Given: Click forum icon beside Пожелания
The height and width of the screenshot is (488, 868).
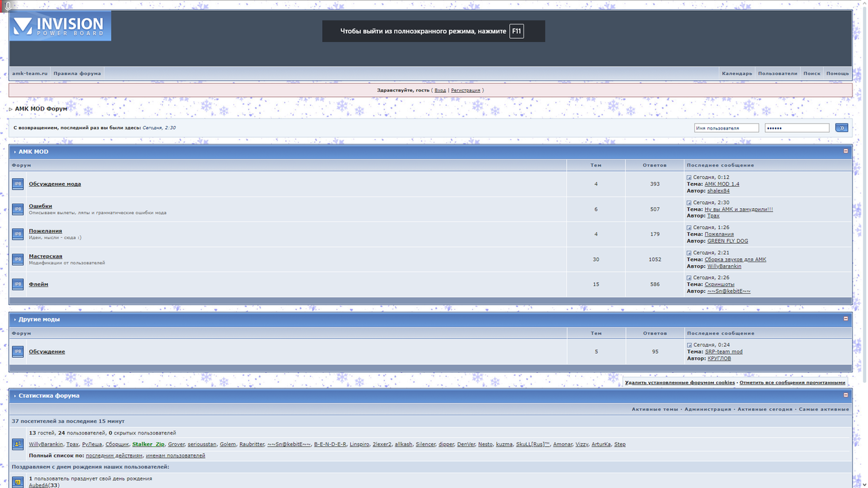Looking at the screenshot, I should tap(18, 234).
